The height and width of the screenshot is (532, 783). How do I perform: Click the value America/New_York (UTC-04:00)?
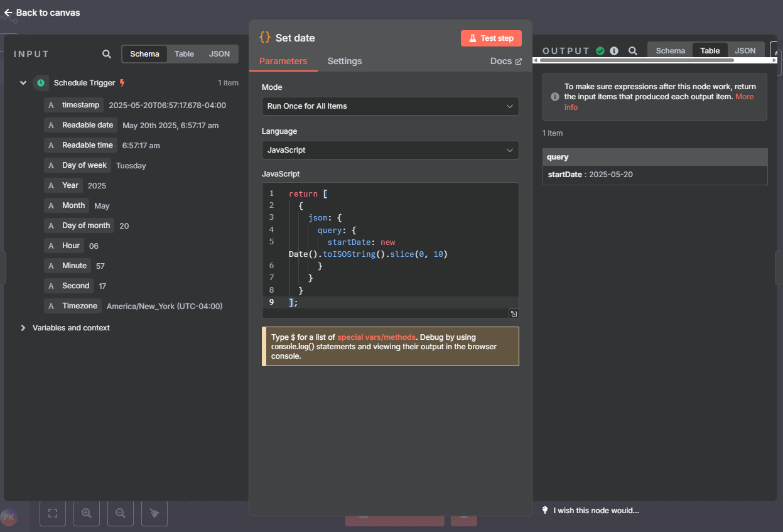pos(165,307)
